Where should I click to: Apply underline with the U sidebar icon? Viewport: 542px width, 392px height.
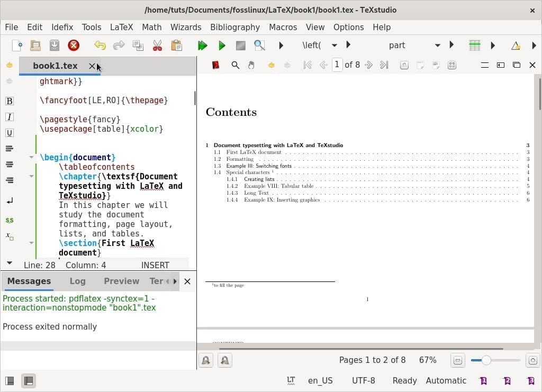pyautogui.click(x=10, y=133)
